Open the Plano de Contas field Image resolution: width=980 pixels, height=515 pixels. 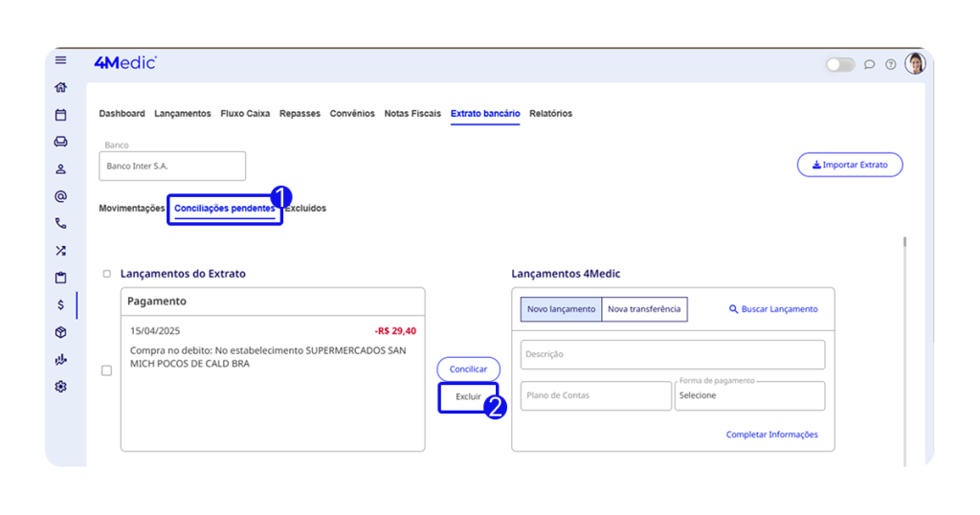click(x=595, y=395)
